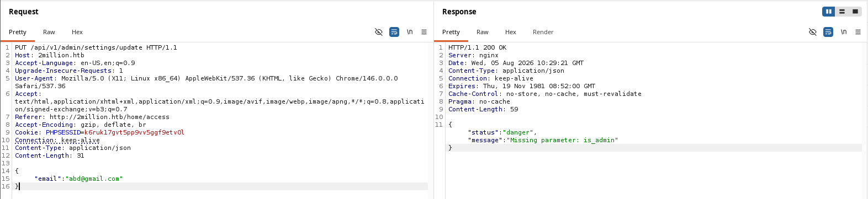868x199 pixels.
Task: Select side-by-side split layout icon
Action: tap(828, 12)
